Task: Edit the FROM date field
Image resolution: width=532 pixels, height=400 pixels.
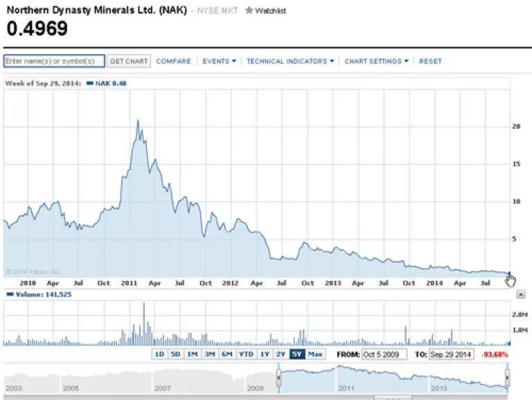Action: pos(384,354)
